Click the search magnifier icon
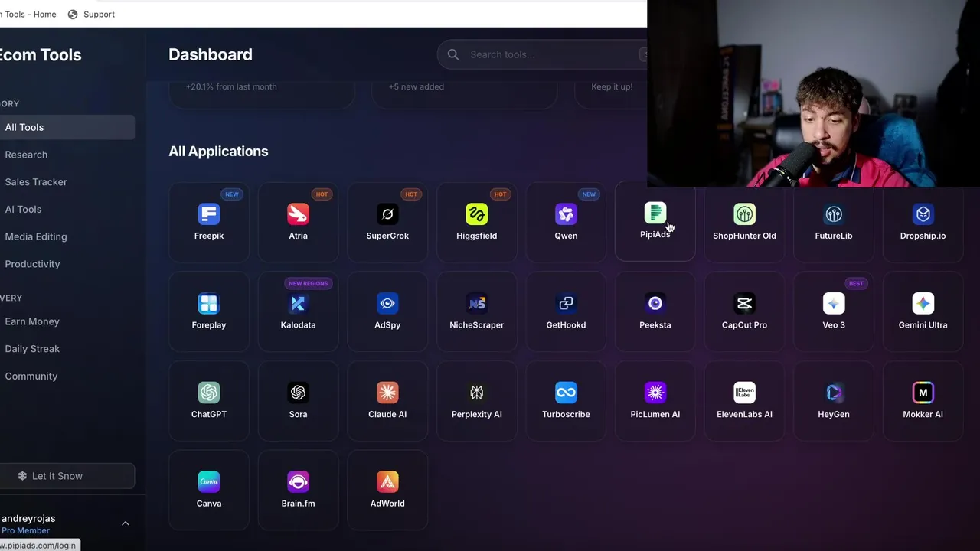Viewport: 980px width, 551px height. tap(453, 54)
